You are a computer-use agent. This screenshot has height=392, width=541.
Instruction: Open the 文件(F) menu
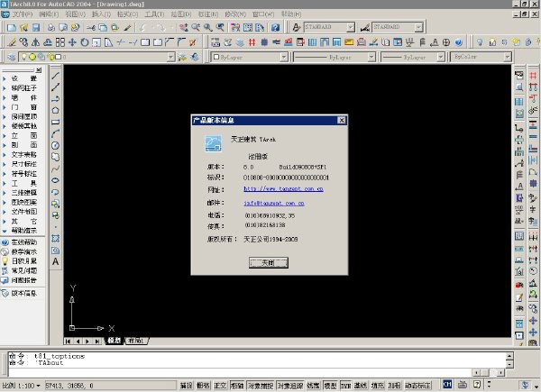pyautogui.click(x=22, y=14)
